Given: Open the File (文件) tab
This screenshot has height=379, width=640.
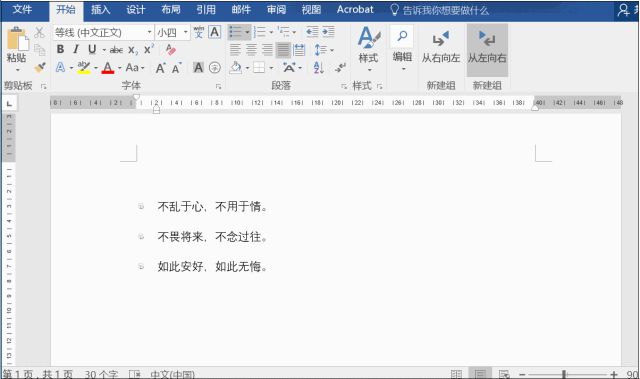Looking at the screenshot, I should pyautogui.click(x=22, y=10).
